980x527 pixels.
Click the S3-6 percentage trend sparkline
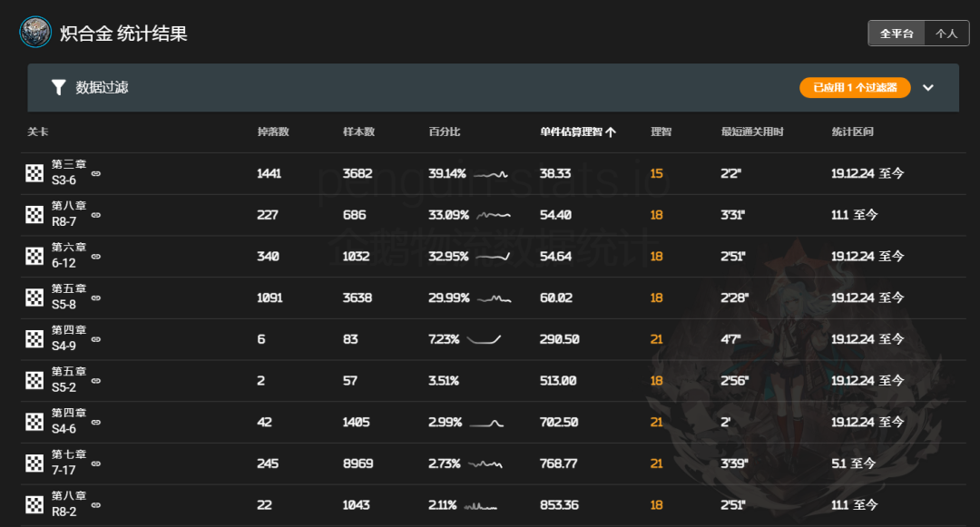491,174
